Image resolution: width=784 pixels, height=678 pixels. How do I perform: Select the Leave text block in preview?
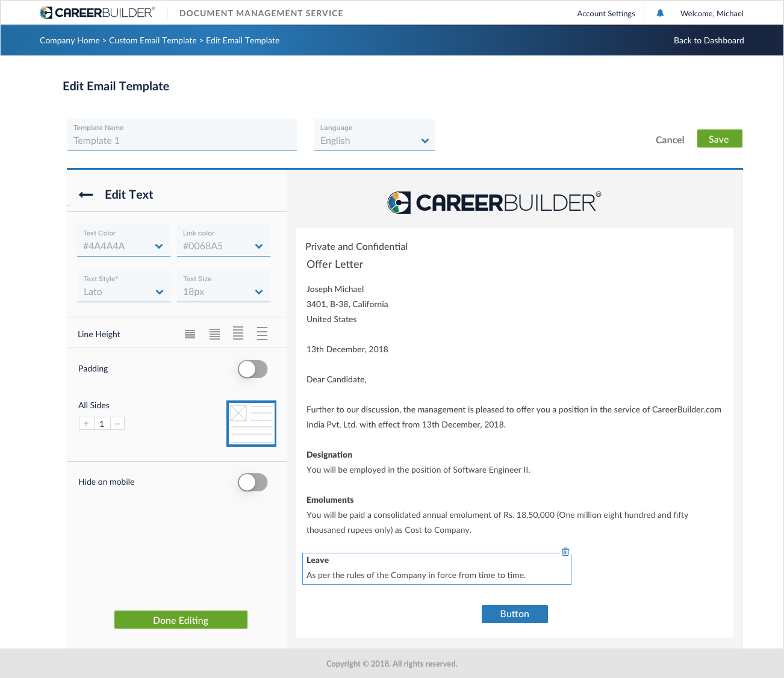437,568
